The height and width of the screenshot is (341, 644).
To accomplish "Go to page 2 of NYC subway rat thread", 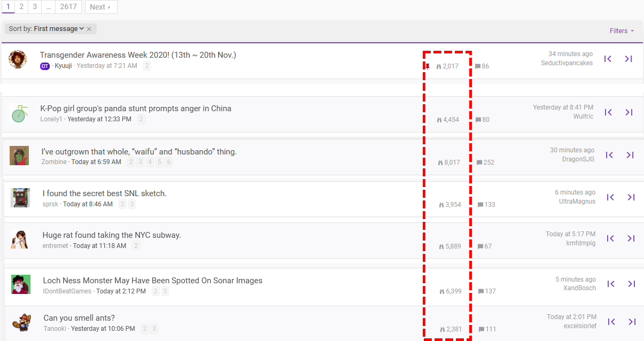I will 136,246.
